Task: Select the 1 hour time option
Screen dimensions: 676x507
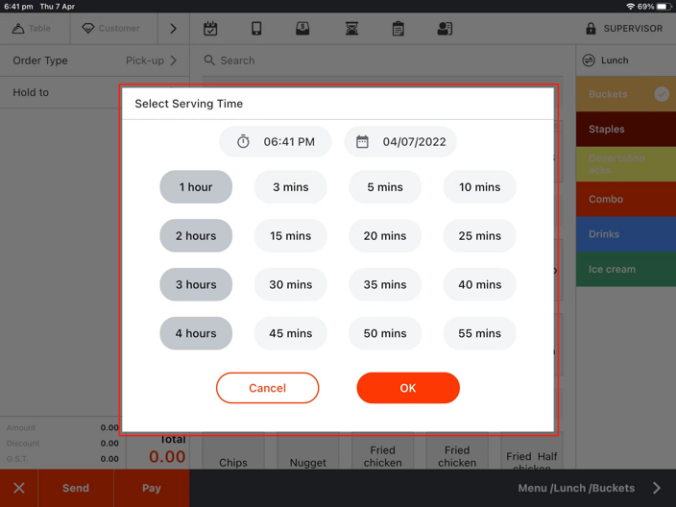Action: coord(196,187)
